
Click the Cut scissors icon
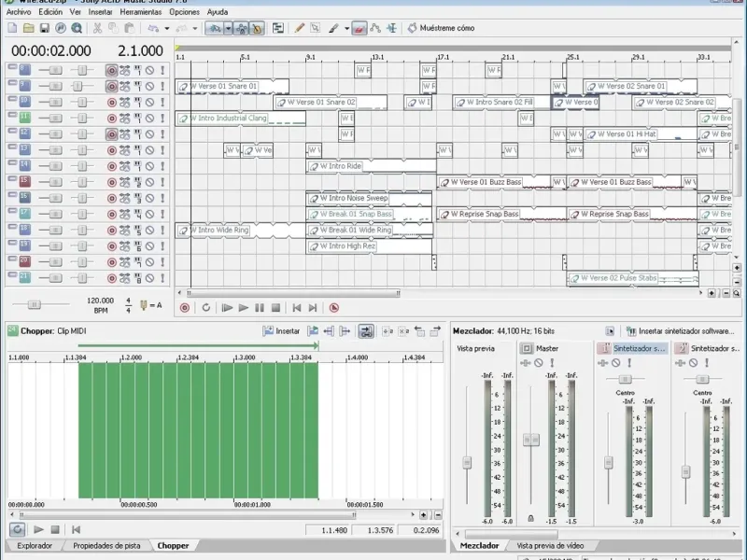pos(97,28)
